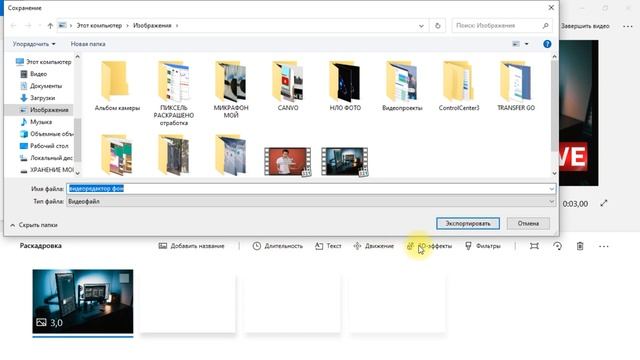Screen dimensions: 640x360
Task: Click the rotate icon in storyboard toolbar
Action: 557,246
